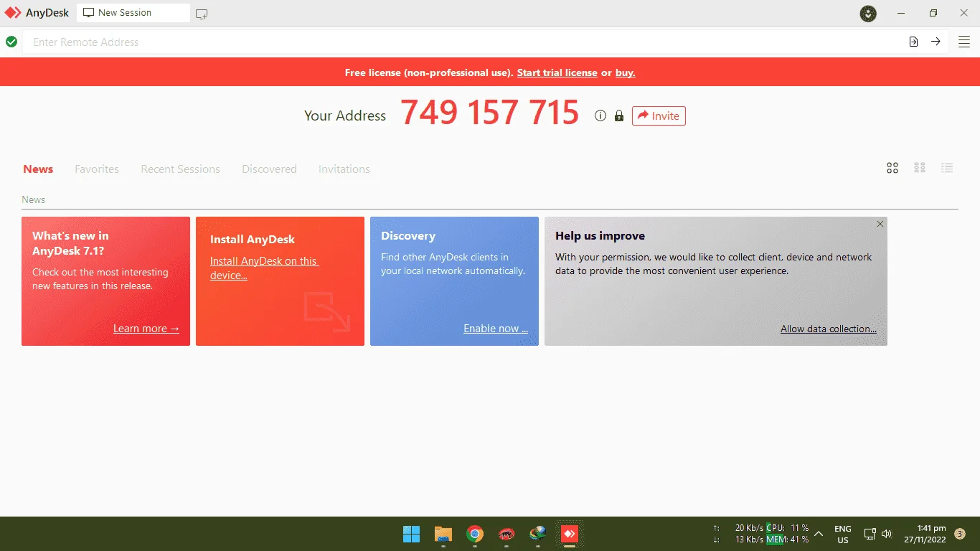This screenshot has height=551, width=980.
Task: Click the Enable now link
Action: point(496,329)
